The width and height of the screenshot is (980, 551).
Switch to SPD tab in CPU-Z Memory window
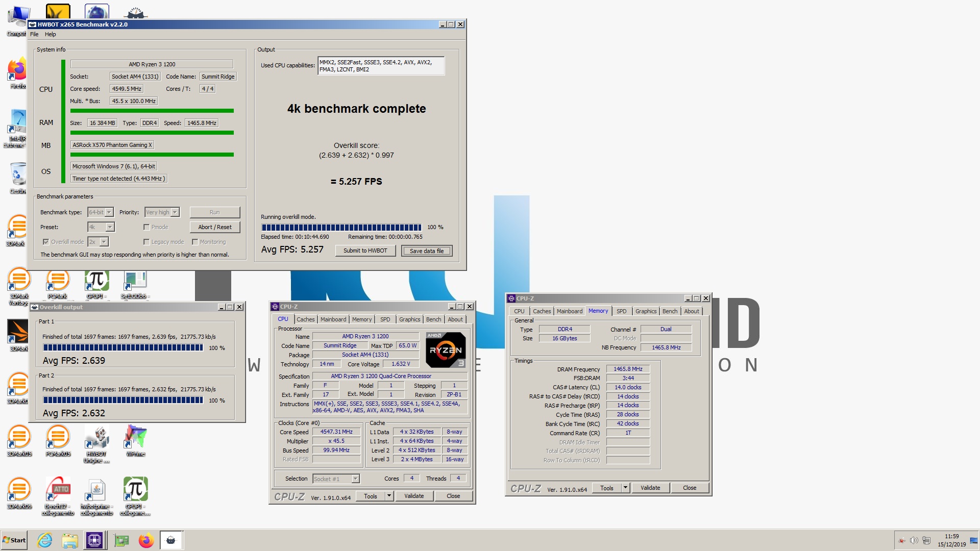click(x=621, y=311)
